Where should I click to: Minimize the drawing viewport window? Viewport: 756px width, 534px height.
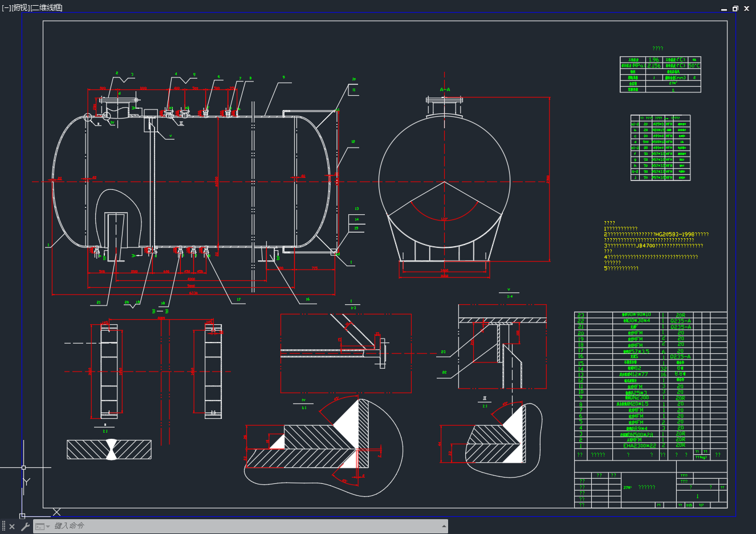pyautogui.click(x=724, y=9)
